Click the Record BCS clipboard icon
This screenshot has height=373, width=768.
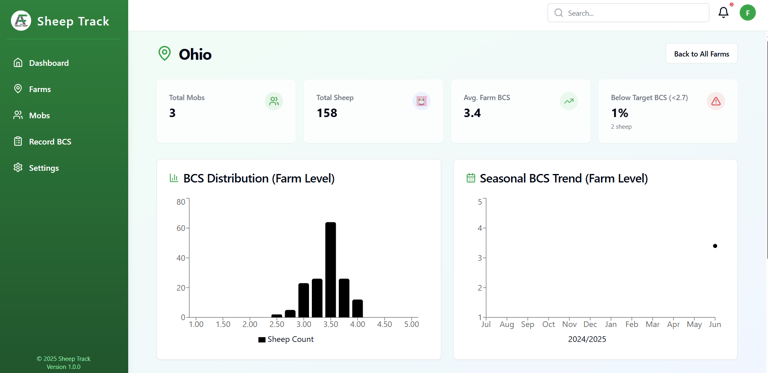[18, 141]
